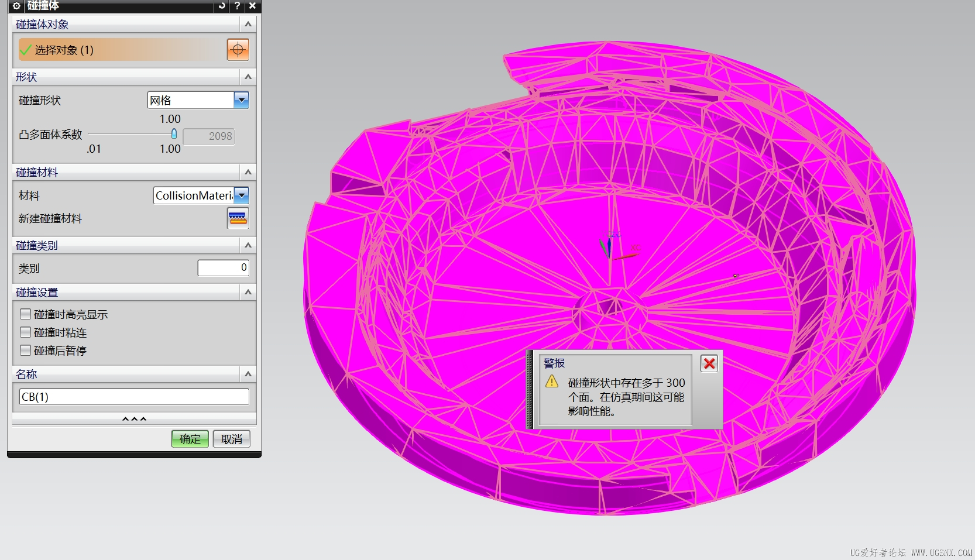Open the 碰撞形状 dropdown showing 网格
Image resolution: width=975 pixels, height=560 pixels.
pos(241,100)
